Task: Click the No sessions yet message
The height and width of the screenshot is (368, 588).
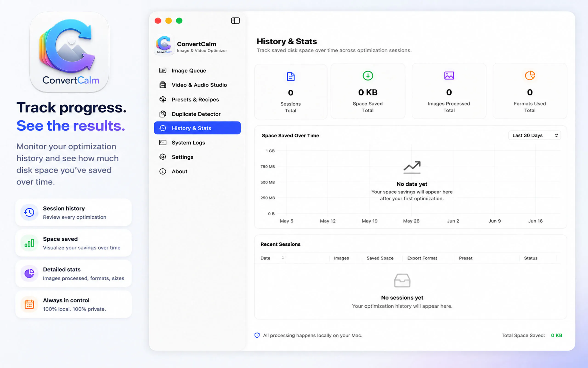Action: point(402,298)
